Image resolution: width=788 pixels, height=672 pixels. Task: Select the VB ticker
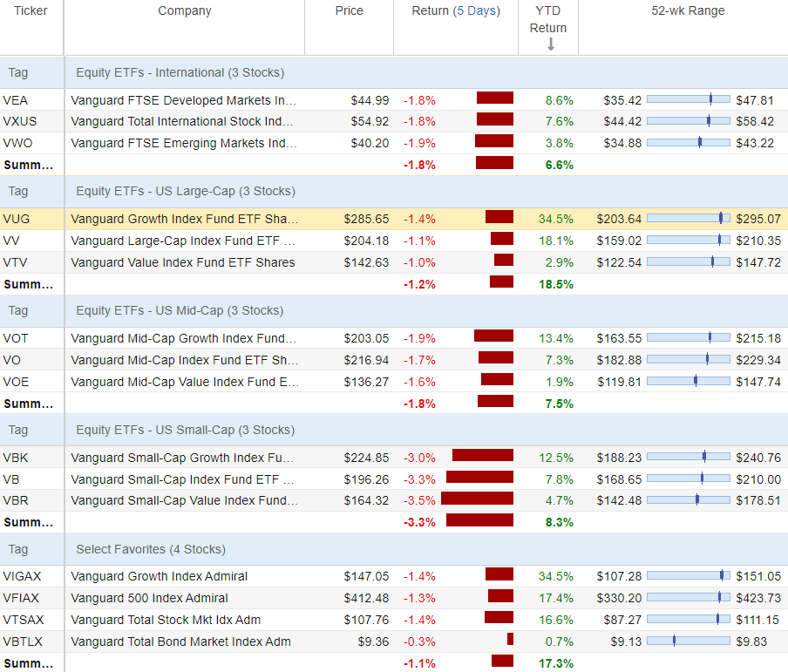point(11,479)
